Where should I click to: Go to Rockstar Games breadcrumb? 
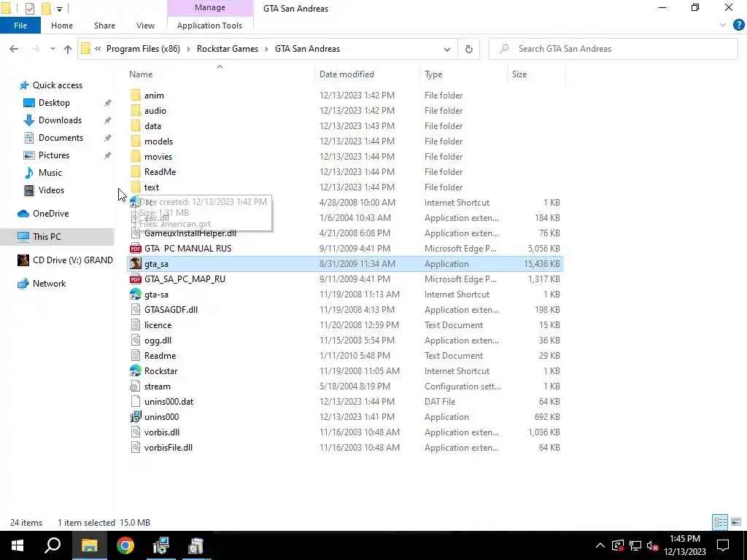[x=228, y=49]
